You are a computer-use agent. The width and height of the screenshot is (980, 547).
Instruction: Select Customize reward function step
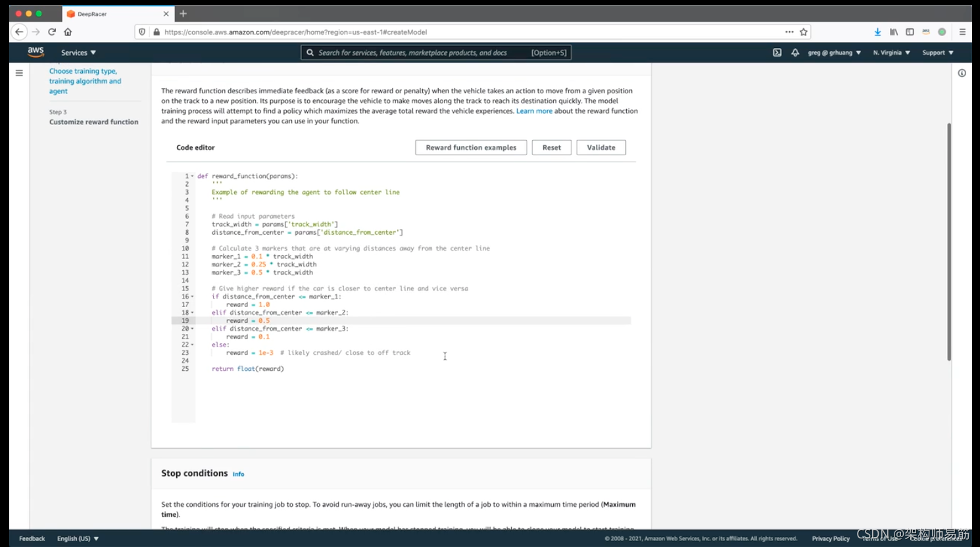93,122
